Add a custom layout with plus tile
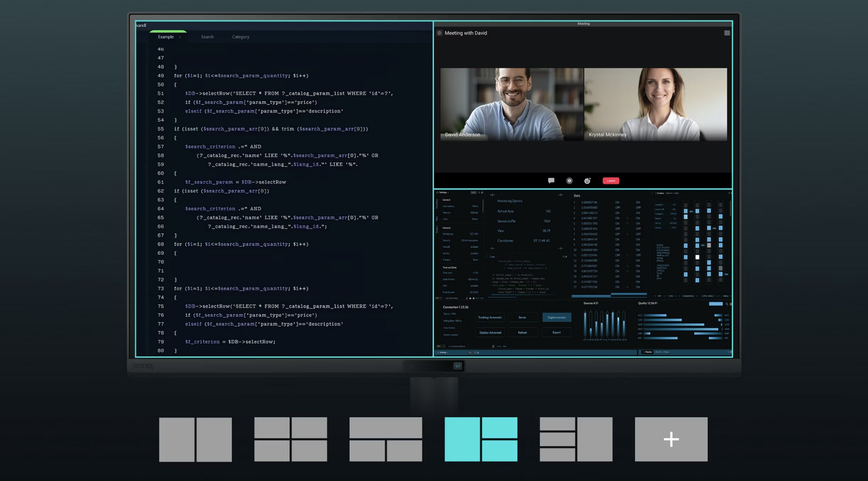The height and width of the screenshot is (481, 868). 671,439
